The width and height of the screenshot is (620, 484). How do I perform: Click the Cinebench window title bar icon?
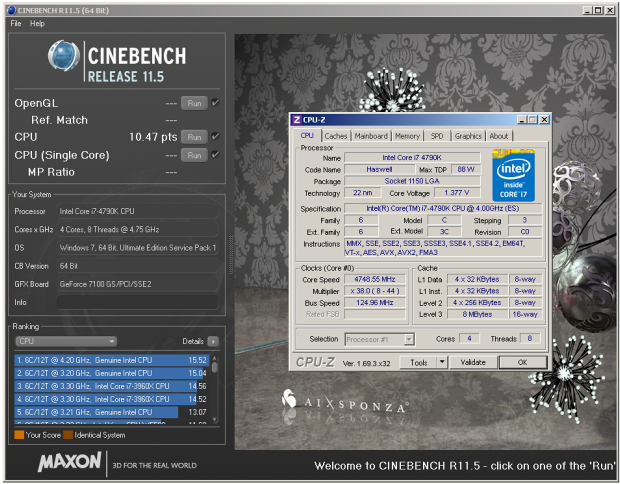(x=12, y=10)
